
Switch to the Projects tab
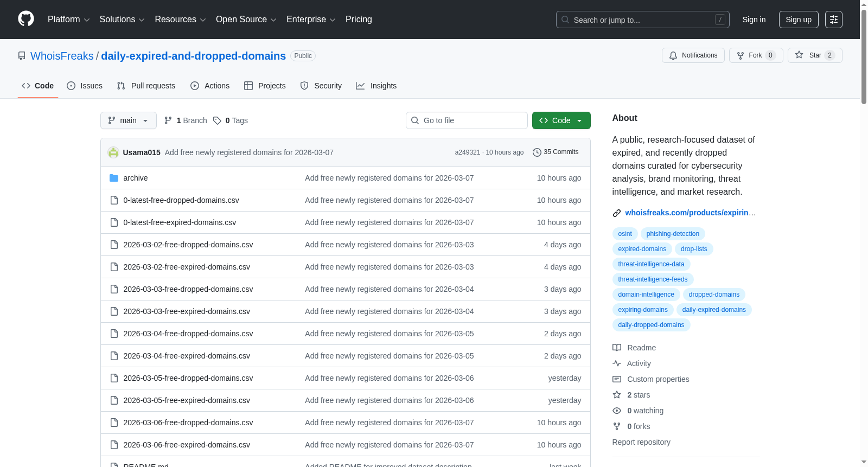[x=265, y=86]
